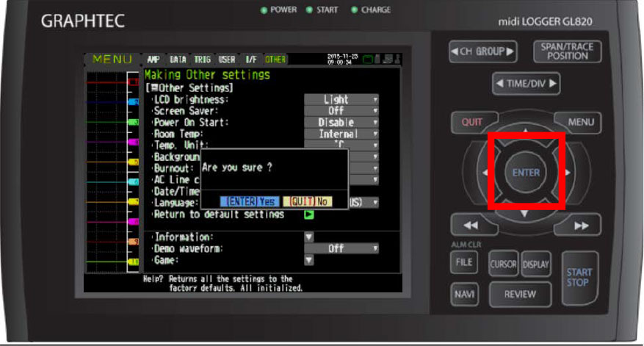The width and height of the screenshot is (644, 346).
Task: Click the 'Making Other settings' heading
Action: pyautogui.click(x=207, y=75)
